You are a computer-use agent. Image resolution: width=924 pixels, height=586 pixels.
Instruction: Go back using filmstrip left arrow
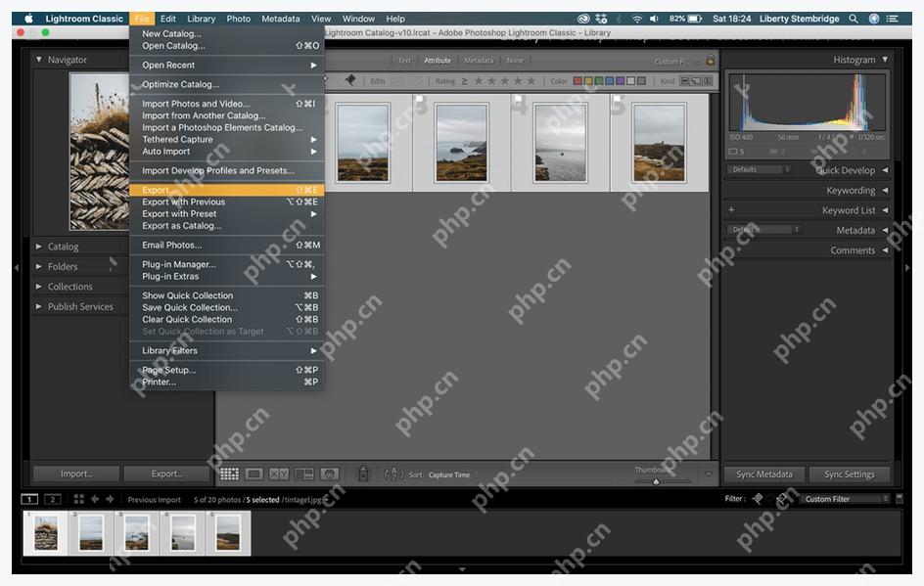tap(94, 499)
